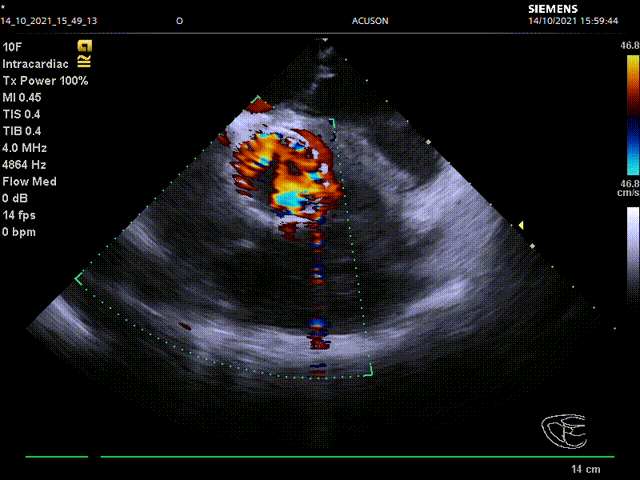Click the top-left green color box corner
The width and height of the screenshot is (640, 480).
tap(257, 100)
